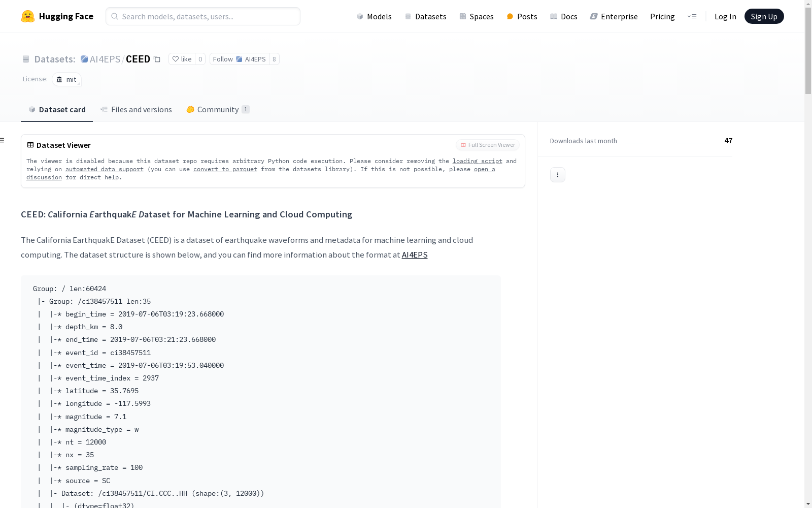
Task: Click the Sign Up button
Action: click(764, 16)
